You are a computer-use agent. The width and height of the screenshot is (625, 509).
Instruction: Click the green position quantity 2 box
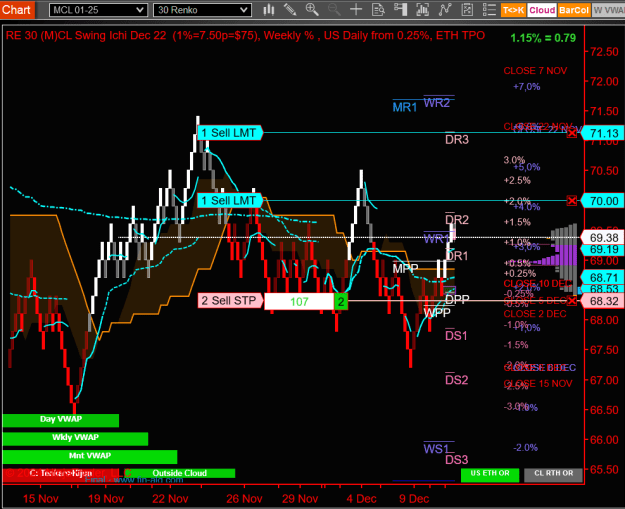(341, 301)
